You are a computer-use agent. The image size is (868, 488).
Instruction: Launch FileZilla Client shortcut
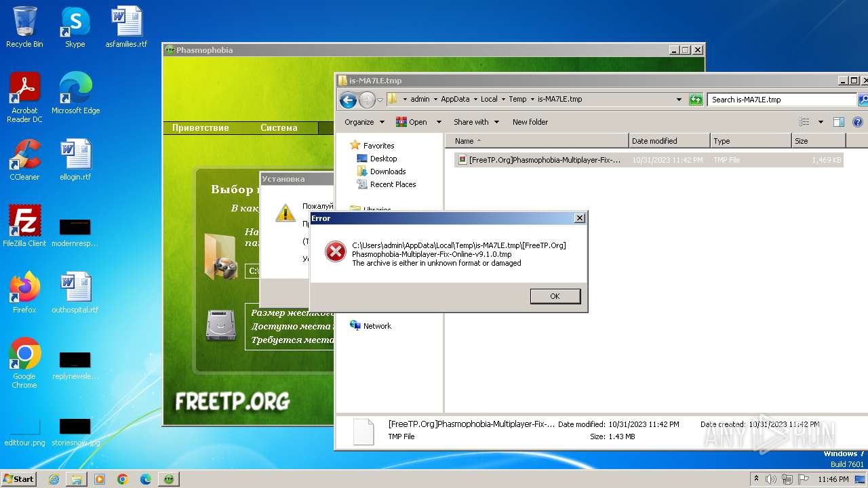point(24,226)
